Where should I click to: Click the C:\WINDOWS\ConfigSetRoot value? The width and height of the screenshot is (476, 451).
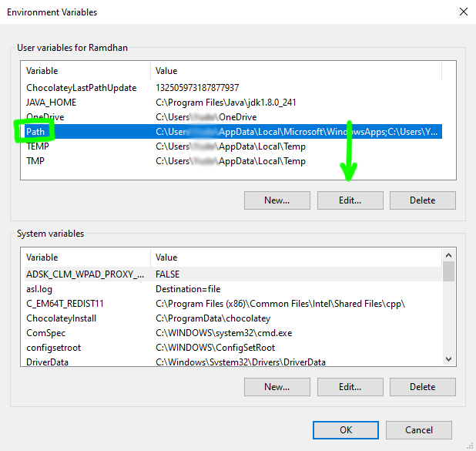[x=215, y=348]
